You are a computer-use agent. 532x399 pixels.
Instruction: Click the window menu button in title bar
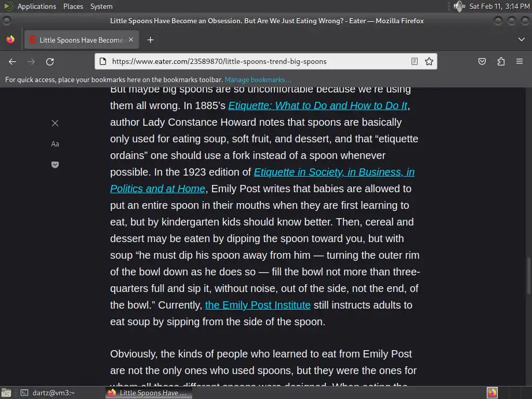pyautogui.click(x=6, y=21)
